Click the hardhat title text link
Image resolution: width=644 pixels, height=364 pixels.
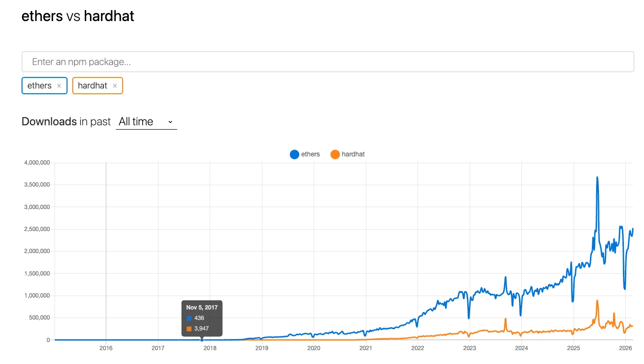point(109,16)
